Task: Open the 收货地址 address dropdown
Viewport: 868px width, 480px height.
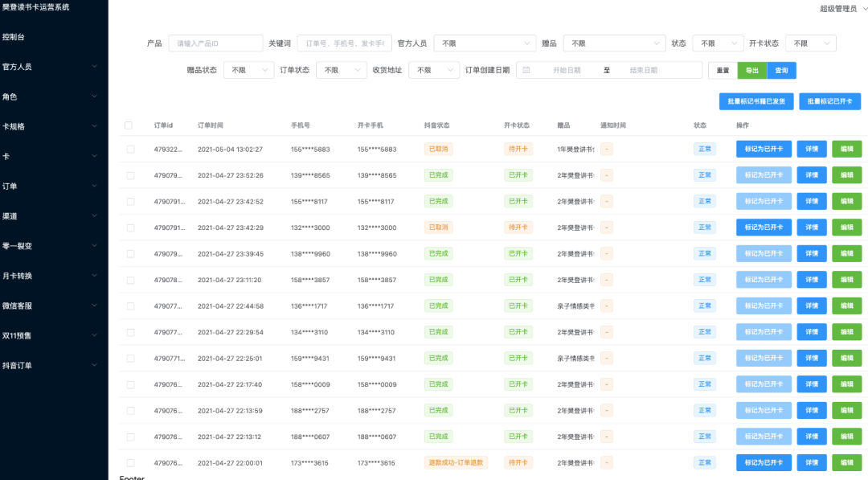Action: point(434,70)
